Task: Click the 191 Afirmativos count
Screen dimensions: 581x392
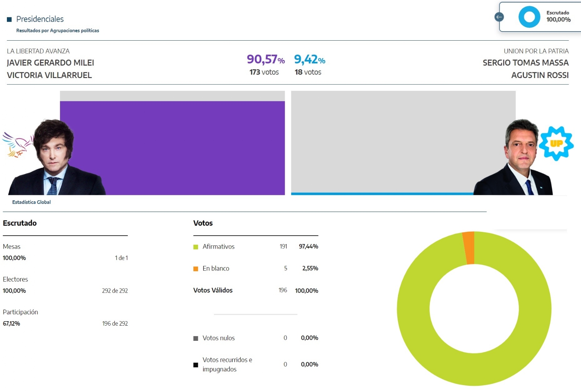Action: coord(283,247)
